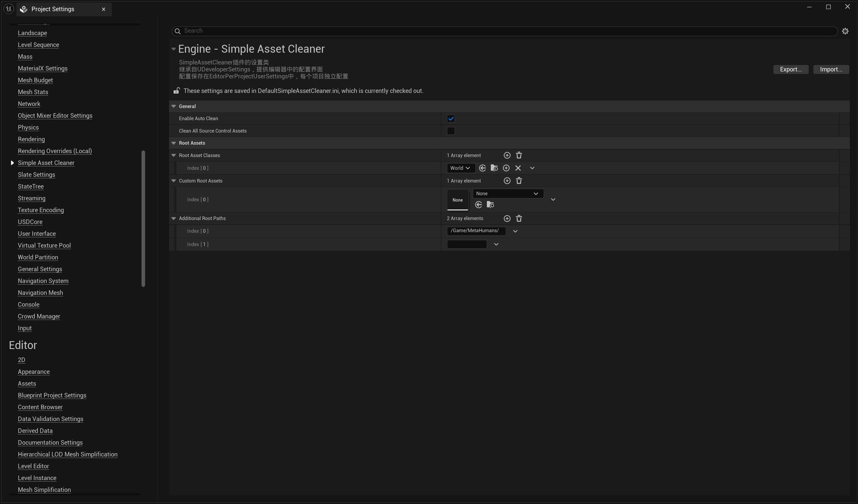Go to Physics settings
The width and height of the screenshot is (858, 504).
(x=28, y=127)
